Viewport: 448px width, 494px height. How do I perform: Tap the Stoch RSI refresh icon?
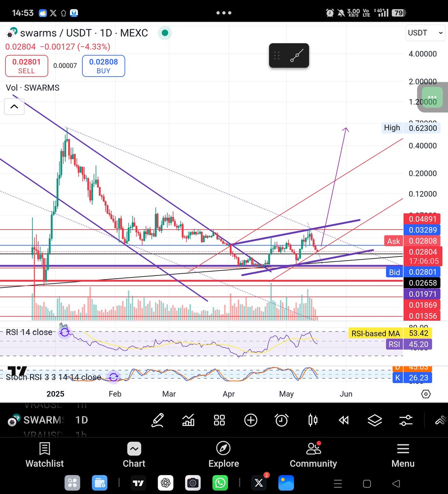[x=114, y=376]
